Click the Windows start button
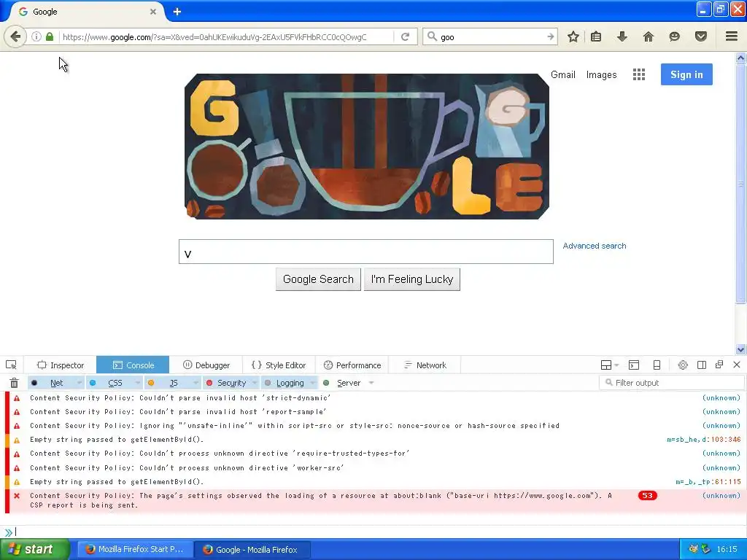Screen dimensions: 747x560 click(35, 549)
